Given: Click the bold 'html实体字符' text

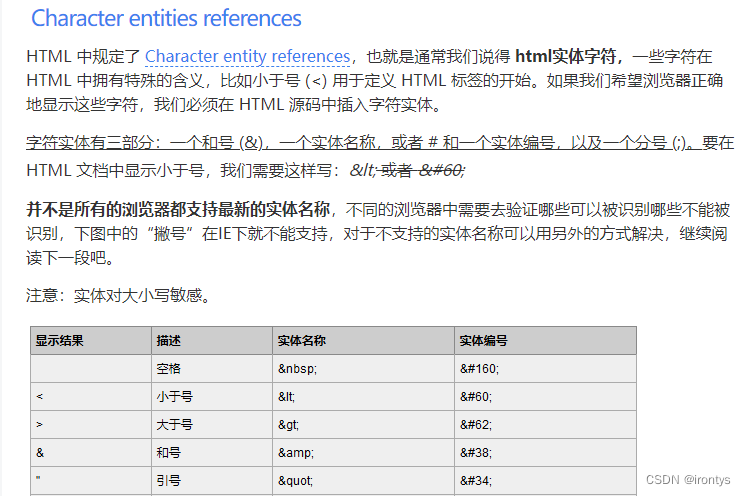Looking at the screenshot, I should coord(566,56).
